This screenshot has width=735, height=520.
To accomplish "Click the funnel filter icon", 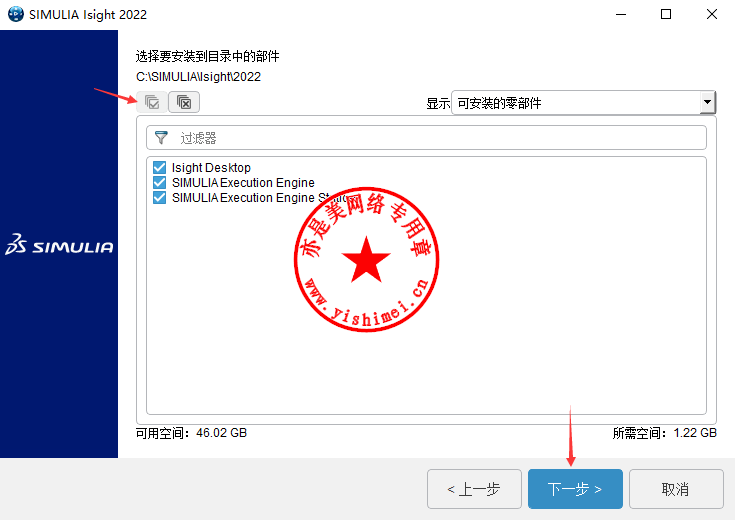I will pyautogui.click(x=161, y=137).
